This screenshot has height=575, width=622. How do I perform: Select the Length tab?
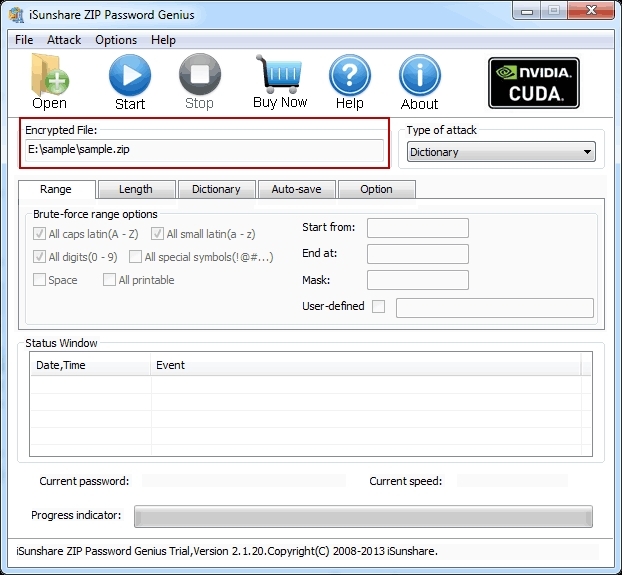point(136,189)
